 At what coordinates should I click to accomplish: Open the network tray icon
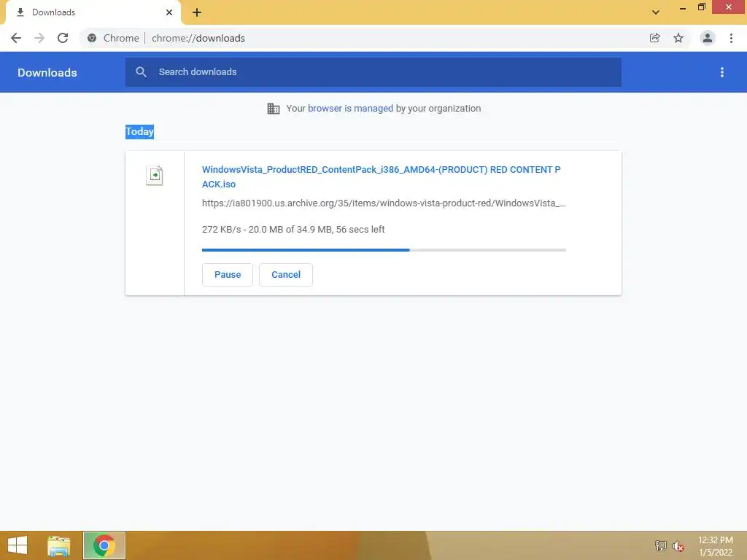tap(660, 545)
